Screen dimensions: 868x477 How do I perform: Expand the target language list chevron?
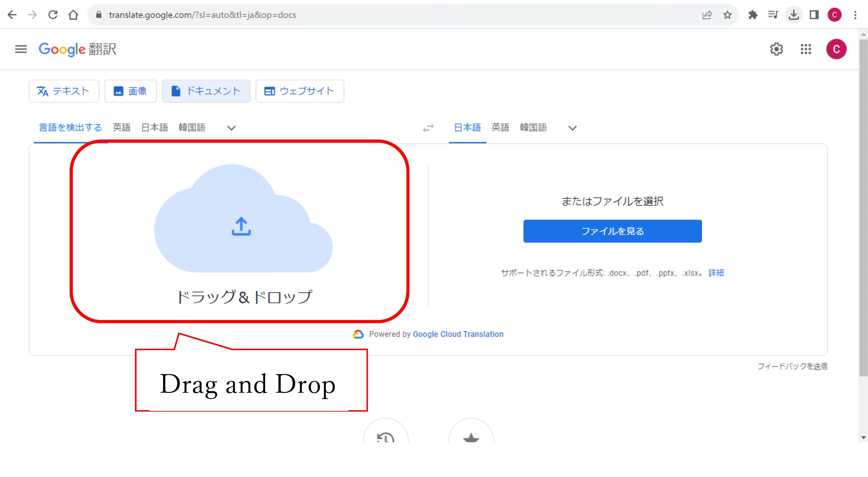(573, 128)
